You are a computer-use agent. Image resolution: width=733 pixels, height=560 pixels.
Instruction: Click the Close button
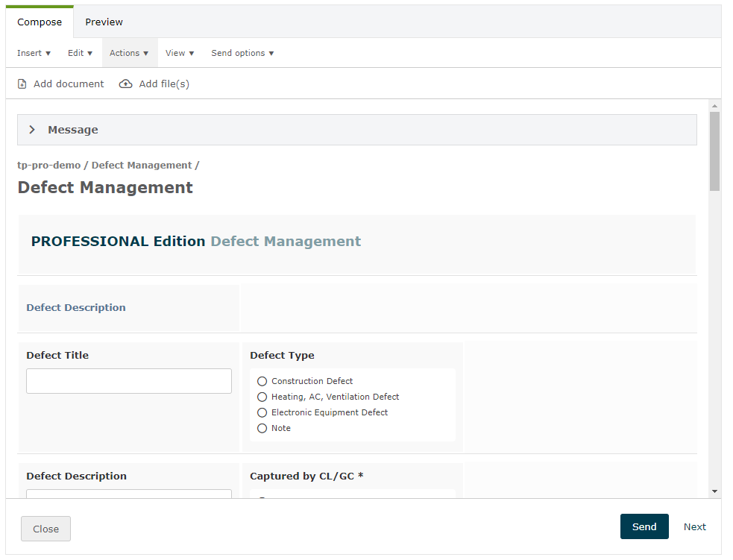pos(45,529)
